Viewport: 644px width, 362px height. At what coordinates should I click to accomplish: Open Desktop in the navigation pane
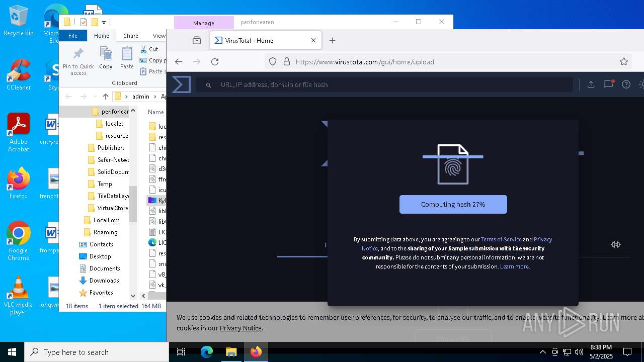click(100, 256)
